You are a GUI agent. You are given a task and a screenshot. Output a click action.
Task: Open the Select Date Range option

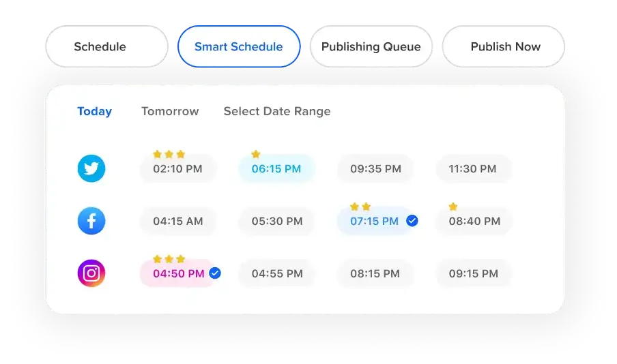tap(277, 111)
